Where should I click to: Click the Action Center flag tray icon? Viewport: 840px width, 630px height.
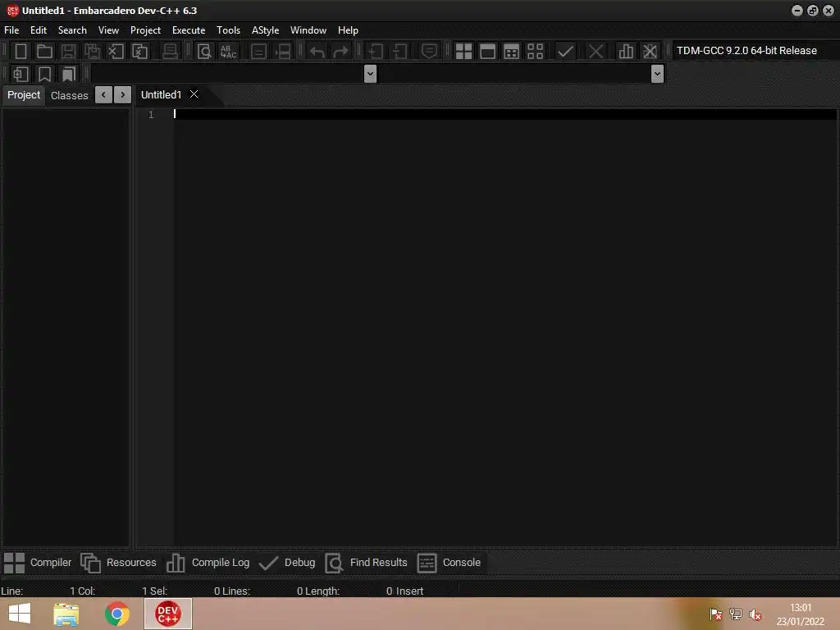coord(715,614)
